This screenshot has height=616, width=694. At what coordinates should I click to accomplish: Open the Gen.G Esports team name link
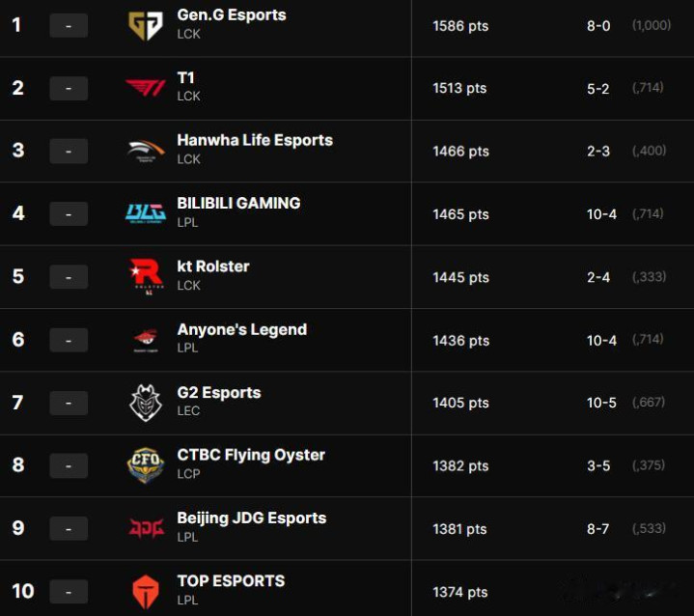[232, 15]
